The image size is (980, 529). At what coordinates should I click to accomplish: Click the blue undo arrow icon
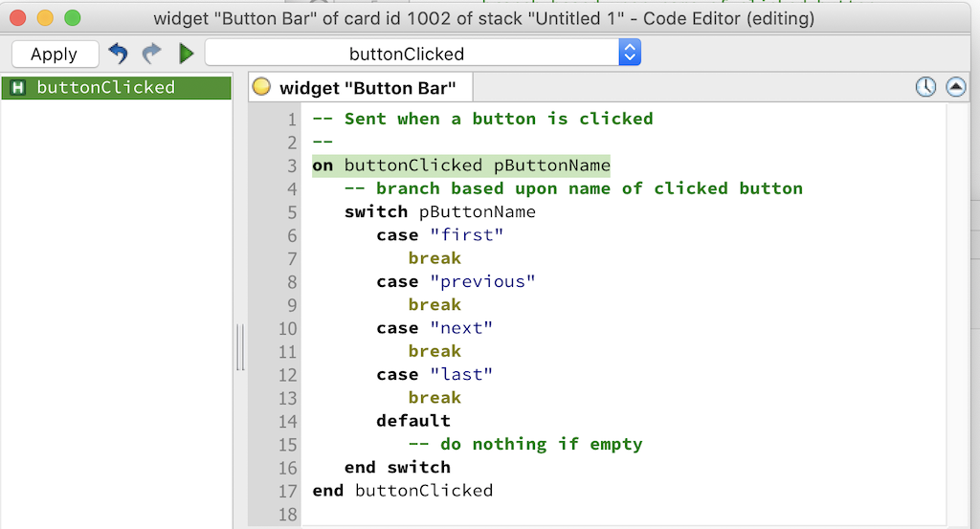[x=118, y=54]
